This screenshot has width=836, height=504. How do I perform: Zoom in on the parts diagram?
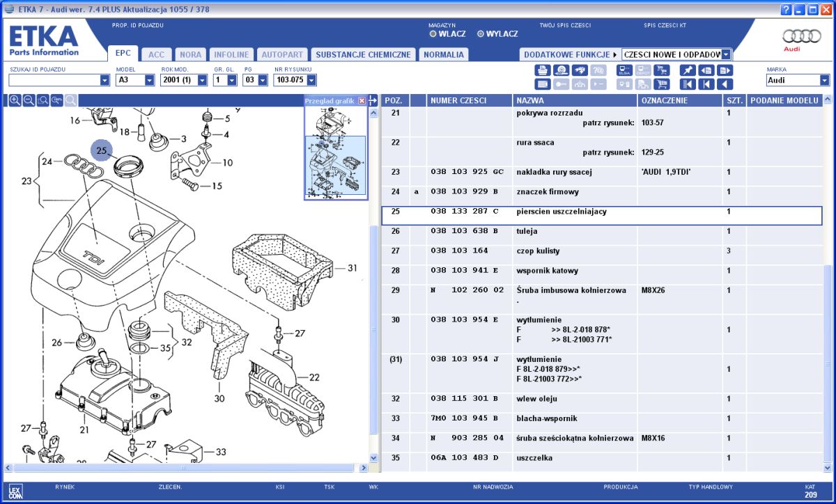[15, 100]
